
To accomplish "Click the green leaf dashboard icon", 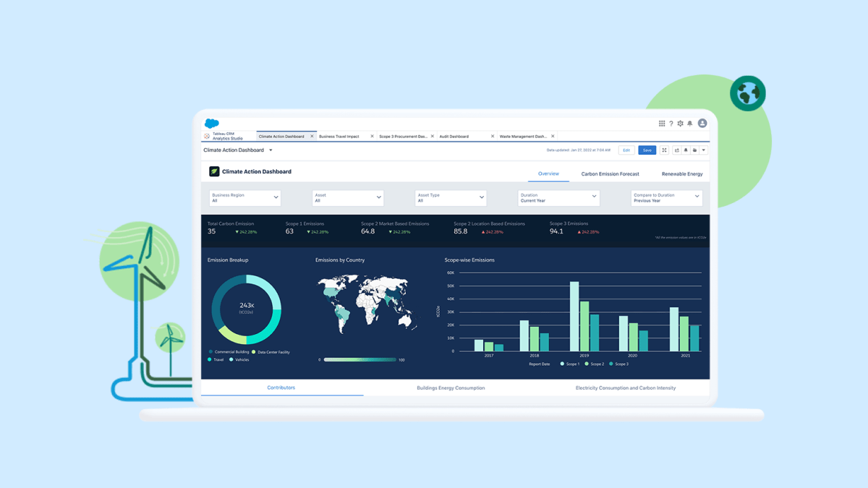I will (214, 171).
